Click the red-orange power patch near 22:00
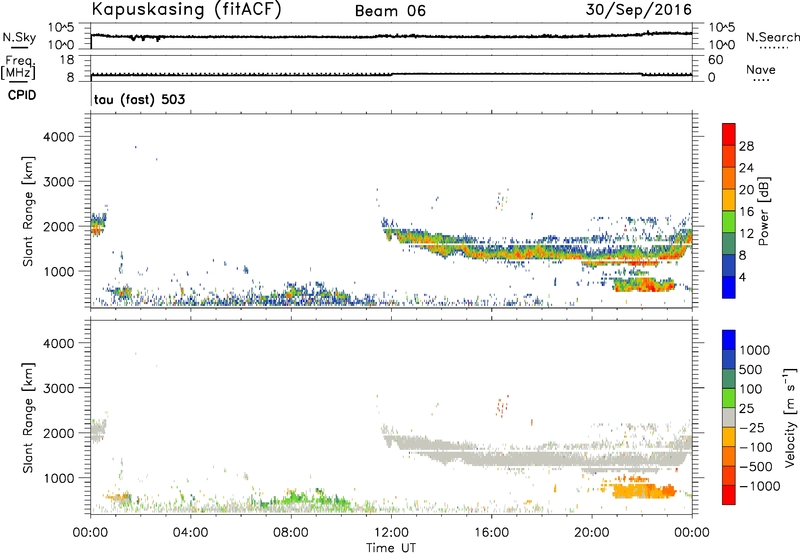 644,284
